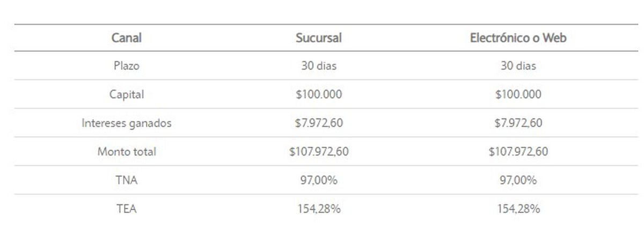
Task: Click the 97,00% TNA under Sucursal
Action: (x=319, y=180)
